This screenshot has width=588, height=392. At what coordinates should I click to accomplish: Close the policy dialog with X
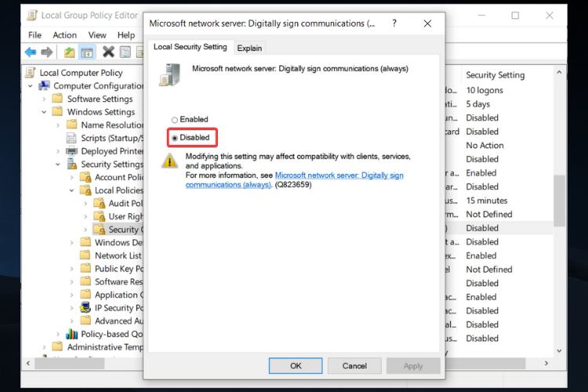[427, 24]
